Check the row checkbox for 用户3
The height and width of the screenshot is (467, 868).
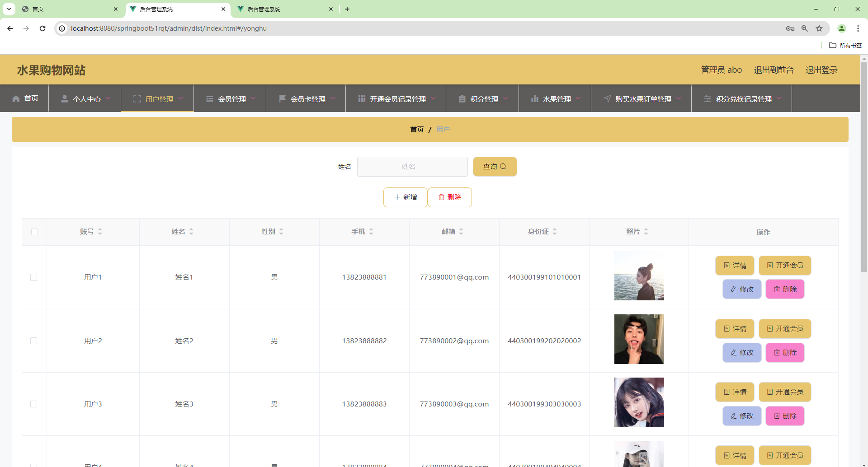click(x=34, y=404)
